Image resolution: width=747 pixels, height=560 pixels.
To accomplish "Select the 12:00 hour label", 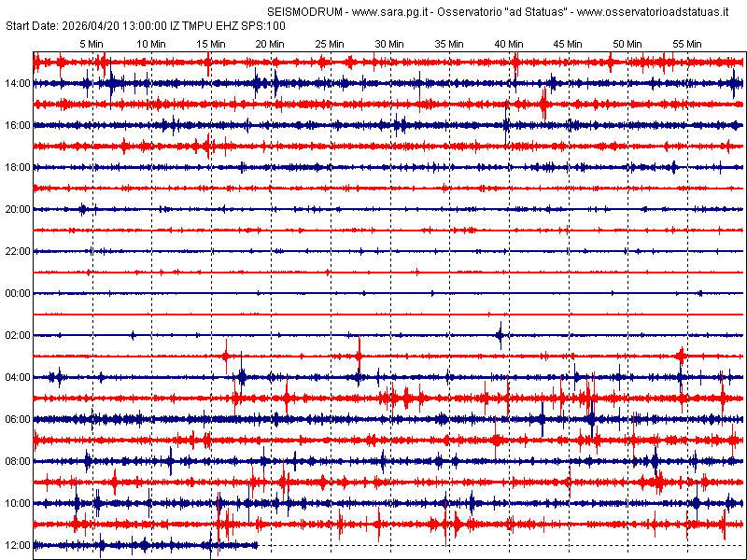I will (x=17, y=545).
